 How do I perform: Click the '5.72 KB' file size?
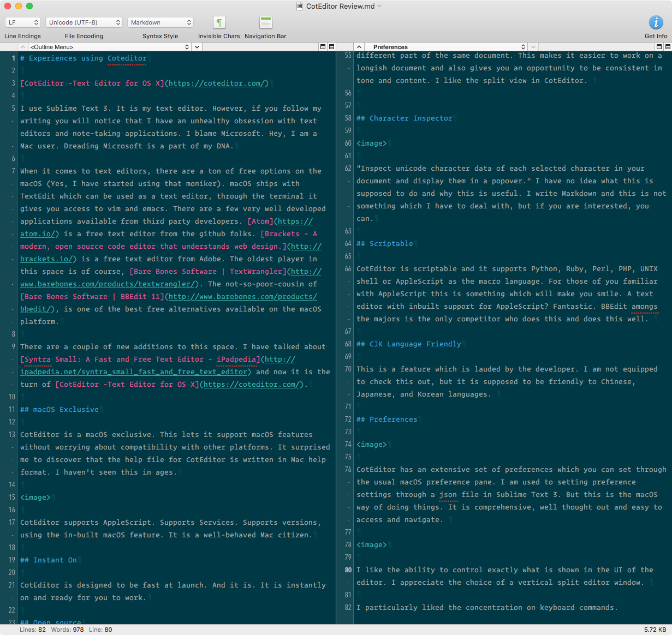(x=655, y=630)
